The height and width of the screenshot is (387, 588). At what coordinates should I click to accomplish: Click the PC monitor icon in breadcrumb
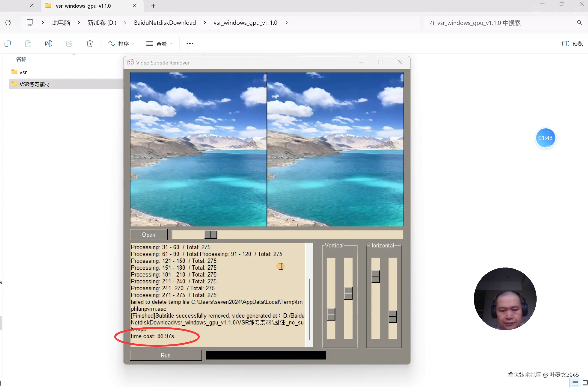click(30, 22)
